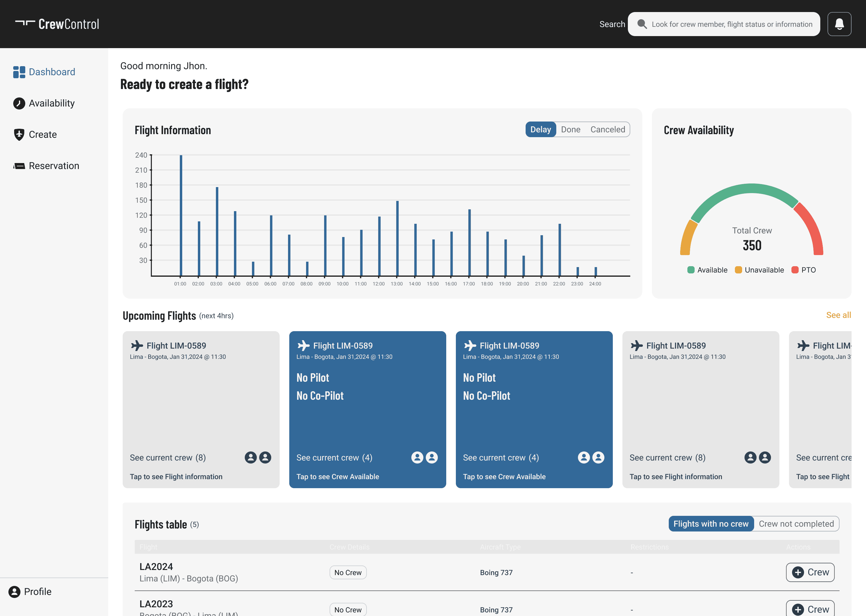866x616 pixels.
Task: Add crew to flight LA2023
Action: coord(810,608)
